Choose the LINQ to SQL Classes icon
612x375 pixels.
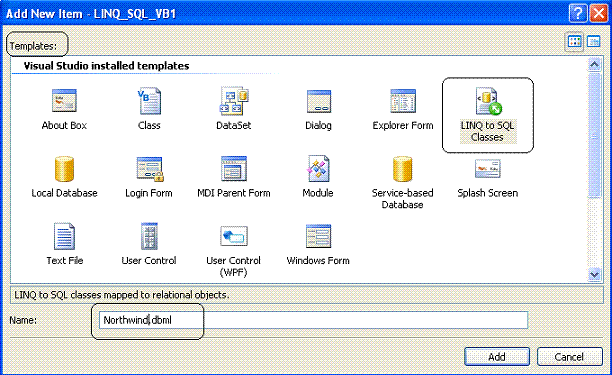(x=488, y=101)
